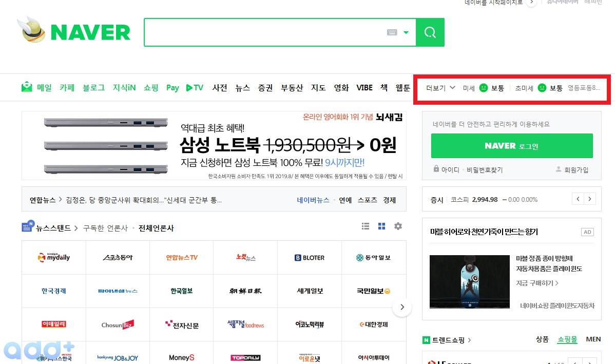Click the 영등포동8 location text
This screenshot has height=364, width=615.
point(584,88)
